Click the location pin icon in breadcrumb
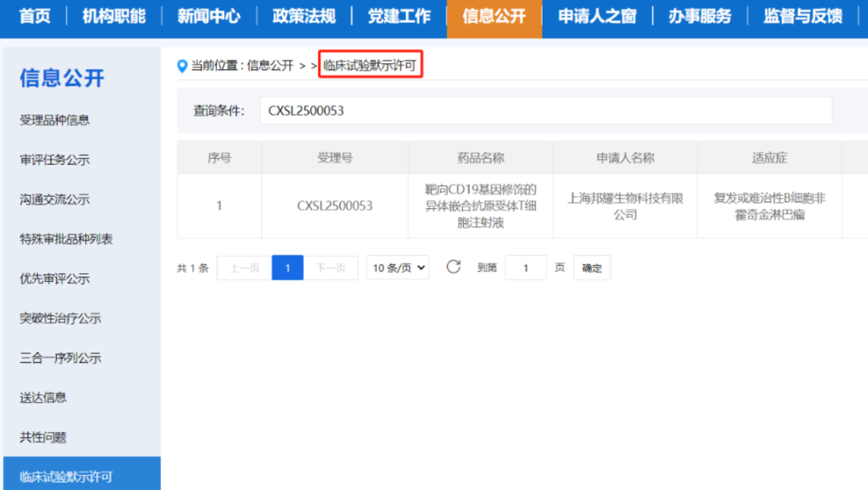Image resolution: width=868 pixels, height=490 pixels. [x=182, y=66]
